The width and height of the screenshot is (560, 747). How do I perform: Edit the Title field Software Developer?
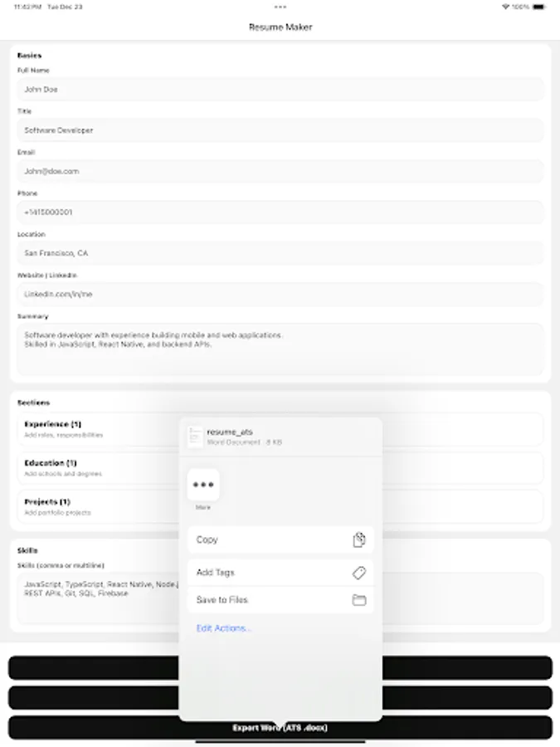pos(280,130)
